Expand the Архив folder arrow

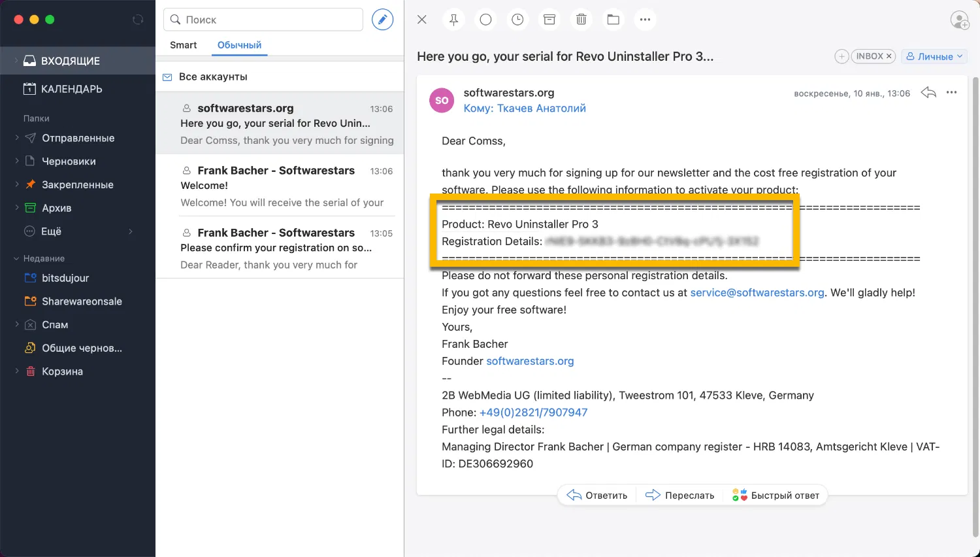click(x=16, y=208)
